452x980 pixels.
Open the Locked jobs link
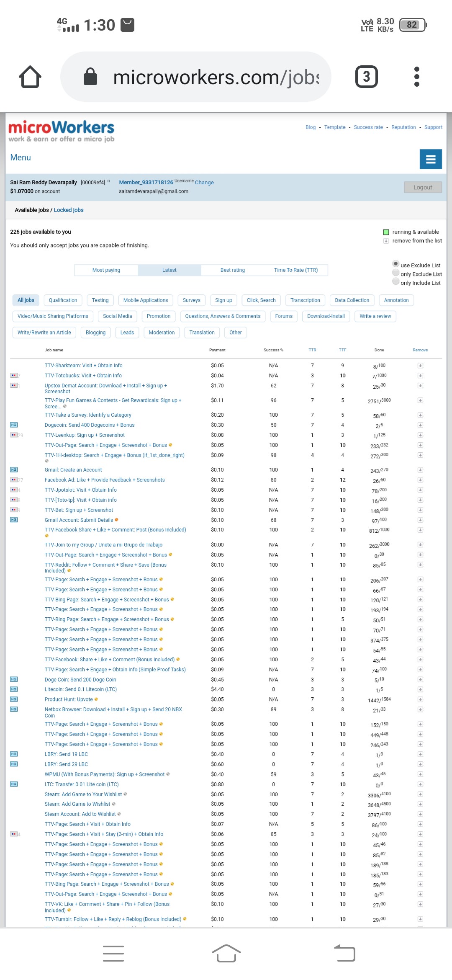(69, 210)
